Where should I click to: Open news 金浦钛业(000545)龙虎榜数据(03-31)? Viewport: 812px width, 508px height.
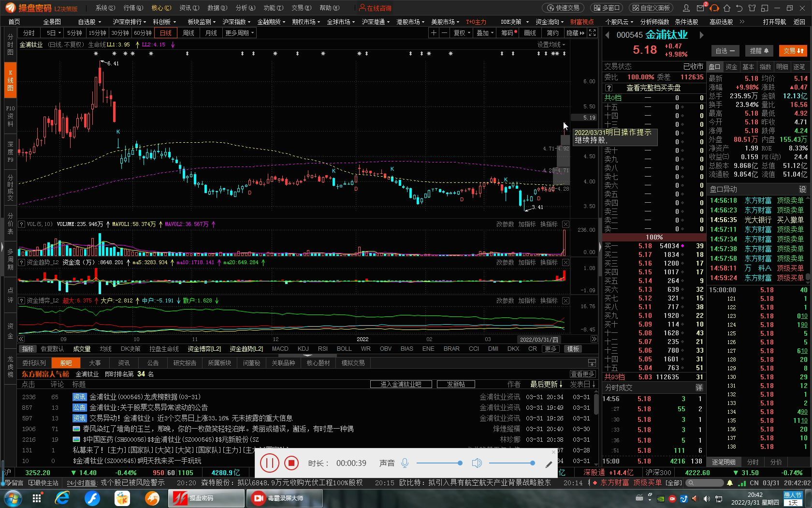(145, 397)
